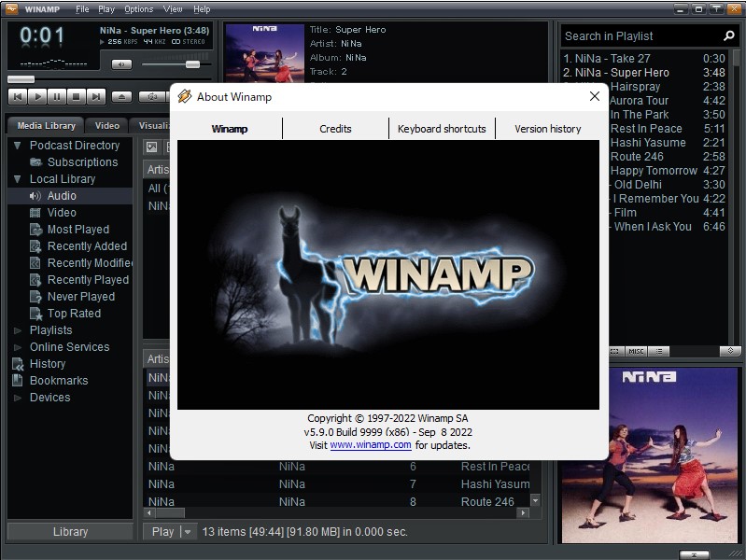Click the Play button in transport controls
This screenshot has height=560, width=746.
tap(37, 96)
